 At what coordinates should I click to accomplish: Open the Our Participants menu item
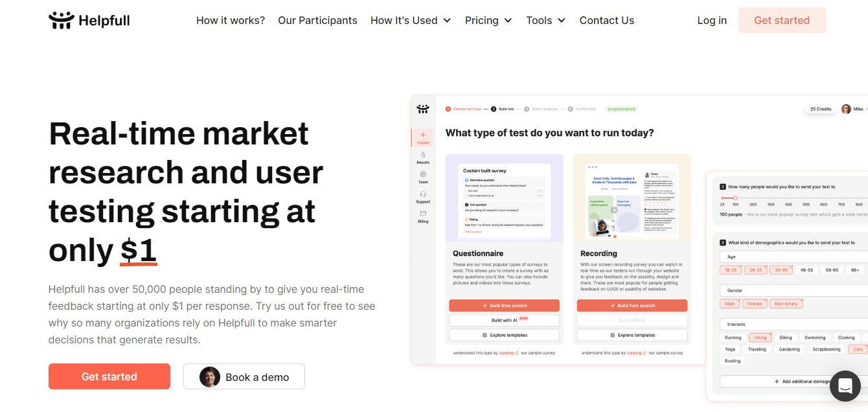[x=317, y=21]
